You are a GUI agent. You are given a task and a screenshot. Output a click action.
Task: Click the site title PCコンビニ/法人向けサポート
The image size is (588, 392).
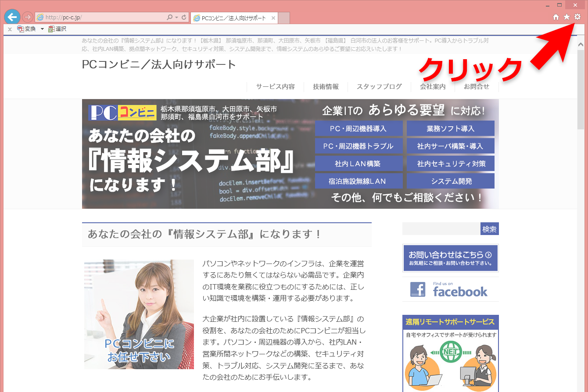(x=159, y=64)
